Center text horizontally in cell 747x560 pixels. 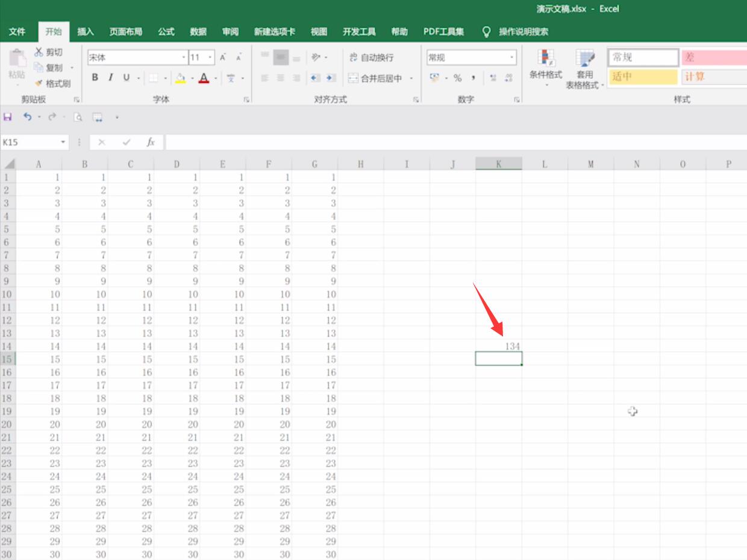(x=281, y=78)
